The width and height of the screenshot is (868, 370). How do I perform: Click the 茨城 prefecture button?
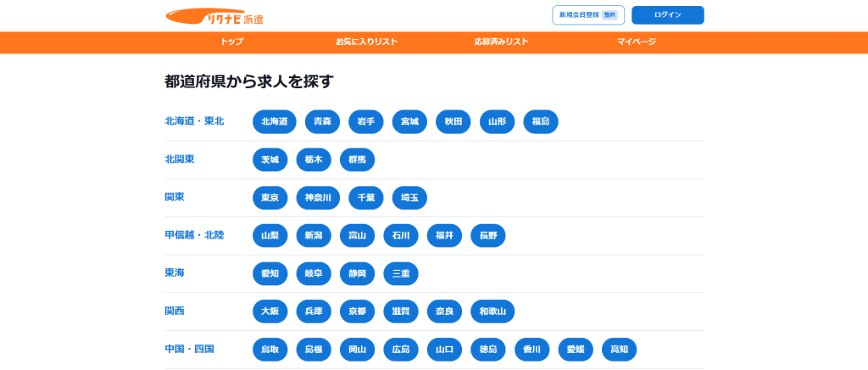coord(270,160)
